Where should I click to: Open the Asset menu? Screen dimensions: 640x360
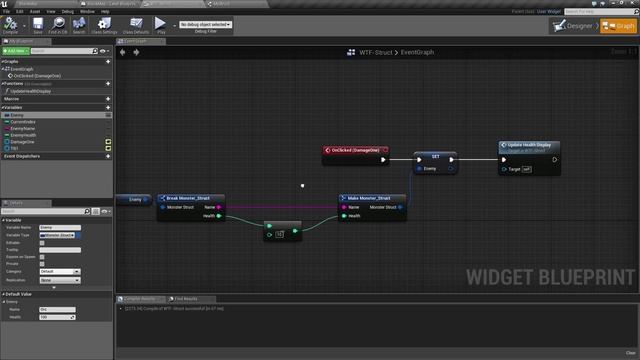click(x=35, y=11)
